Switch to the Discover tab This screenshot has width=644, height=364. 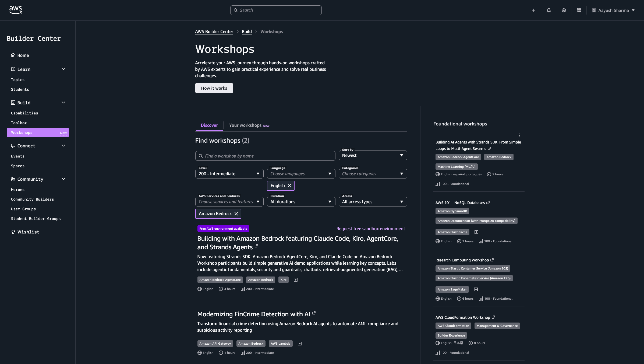pyautogui.click(x=209, y=125)
